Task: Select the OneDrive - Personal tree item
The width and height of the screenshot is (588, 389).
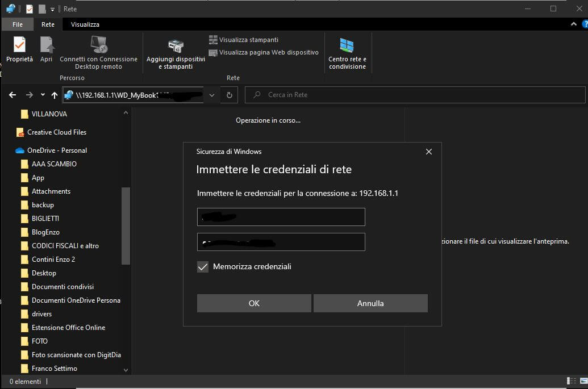Action: click(x=57, y=150)
